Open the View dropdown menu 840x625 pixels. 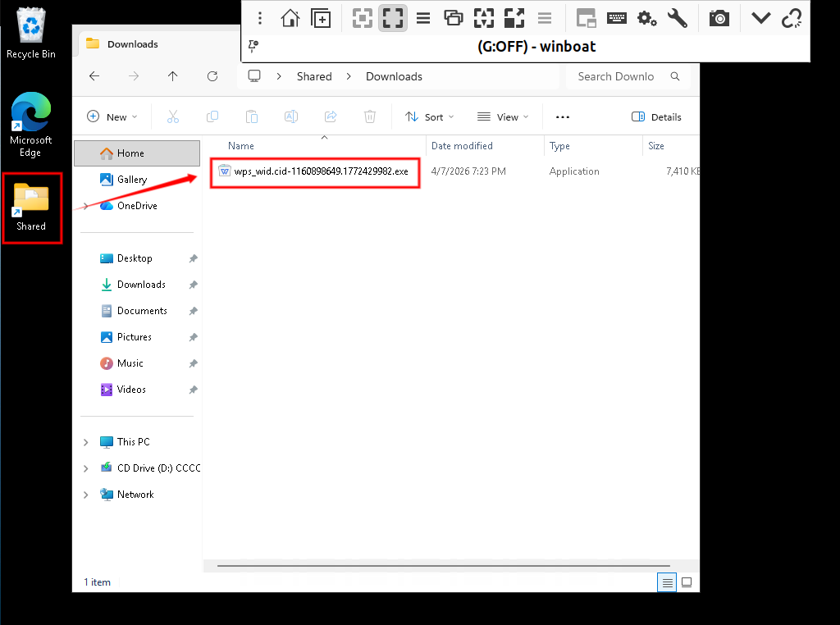pyautogui.click(x=503, y=117)
